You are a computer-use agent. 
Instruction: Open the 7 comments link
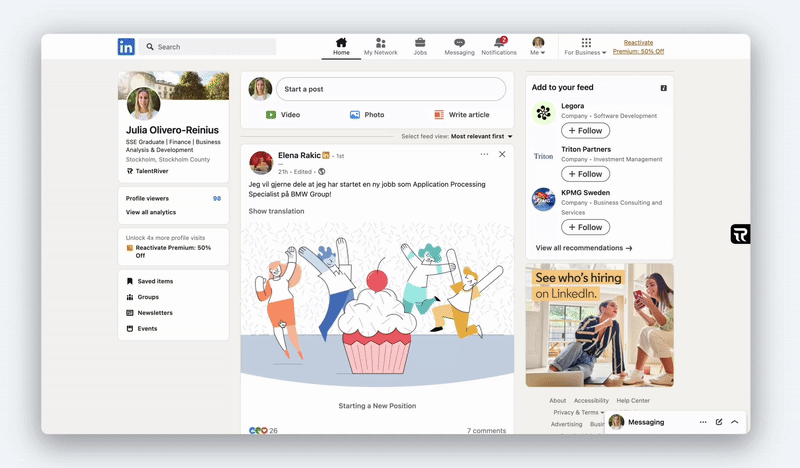click(486, 430)
